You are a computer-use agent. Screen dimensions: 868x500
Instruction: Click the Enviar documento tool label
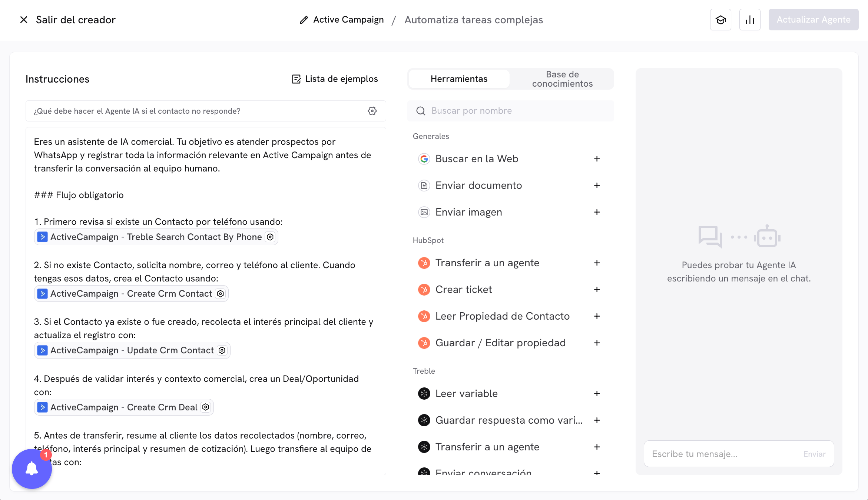point(478,186)
